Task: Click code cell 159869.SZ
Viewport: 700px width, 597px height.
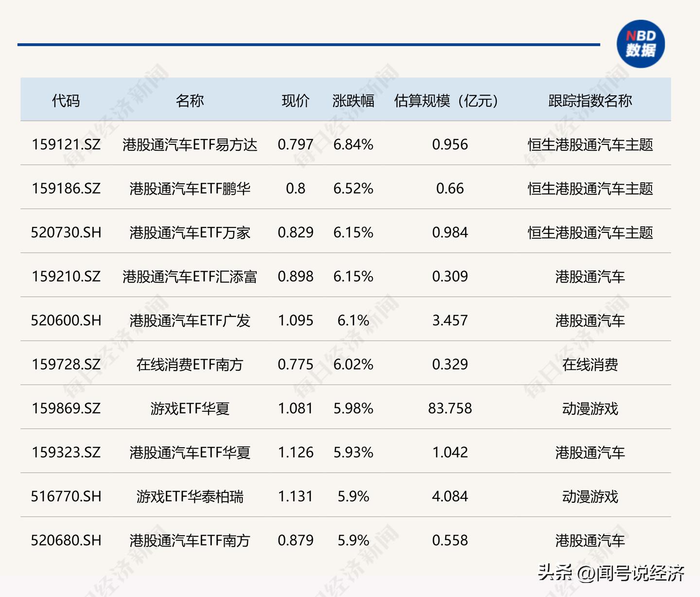Action: coord(66,408)
